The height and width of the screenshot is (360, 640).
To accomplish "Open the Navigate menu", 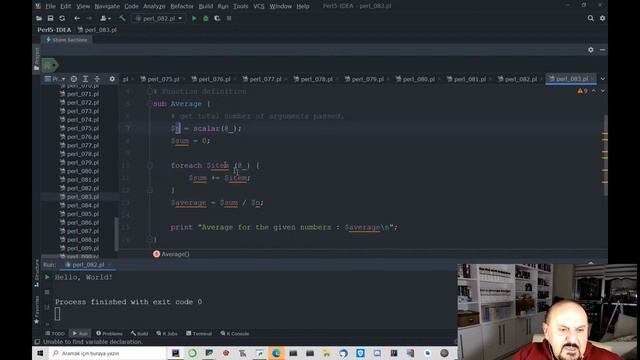I will [107, 6].
